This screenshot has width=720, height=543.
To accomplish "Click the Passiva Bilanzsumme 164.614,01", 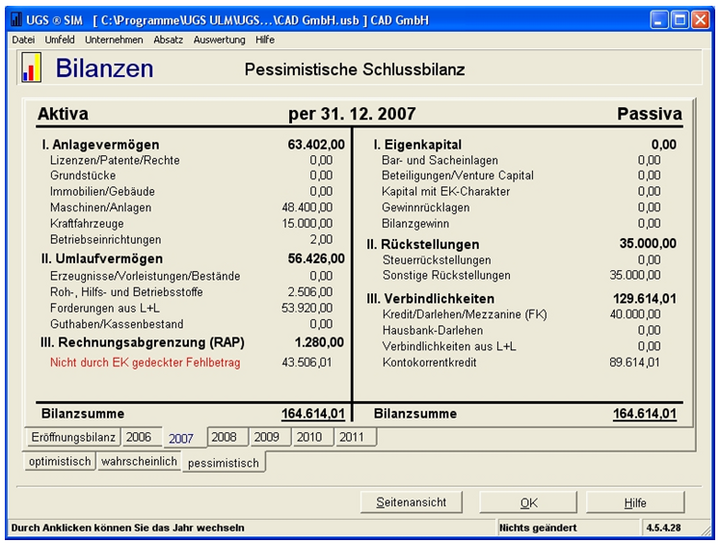I will (x=645, y=414).
